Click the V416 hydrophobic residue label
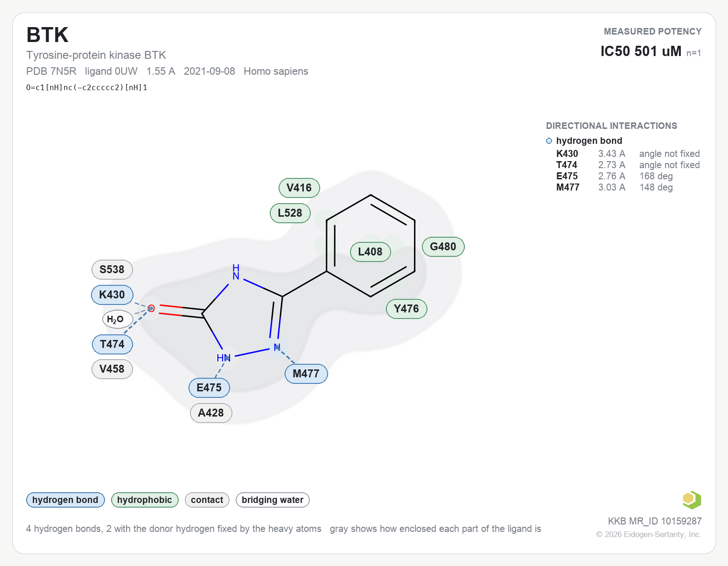The width and height of the screenshot is (728, 566). pos(299,188)
